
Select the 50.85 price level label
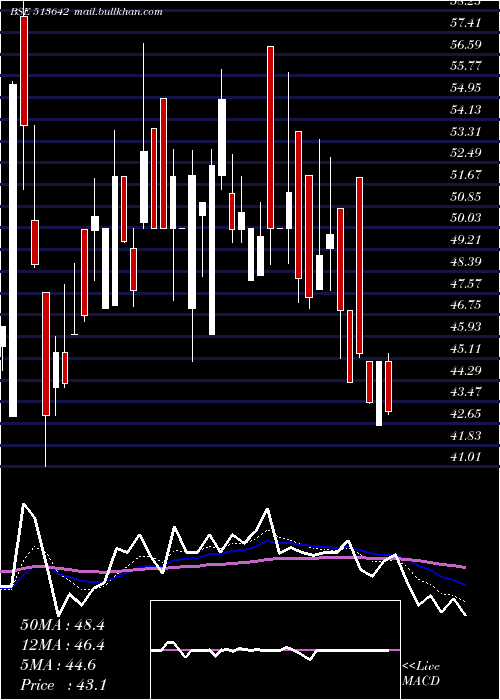(x=466, y=196)
